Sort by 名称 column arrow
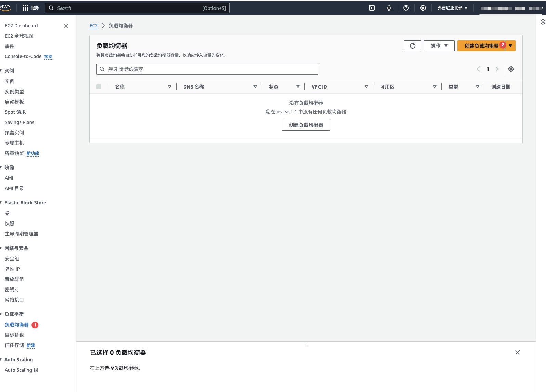Viewport: 546px width, 392px height. pos(170,87)
